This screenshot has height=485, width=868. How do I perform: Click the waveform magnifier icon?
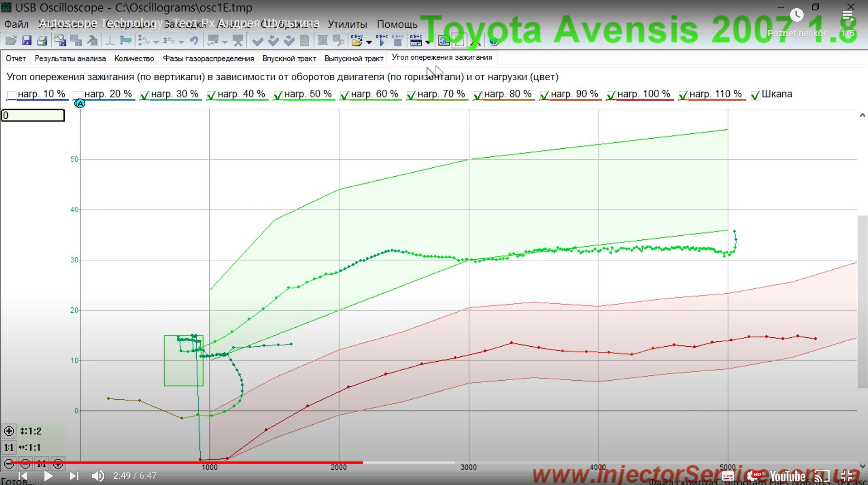pyautogui.click(x=338, y=41)
